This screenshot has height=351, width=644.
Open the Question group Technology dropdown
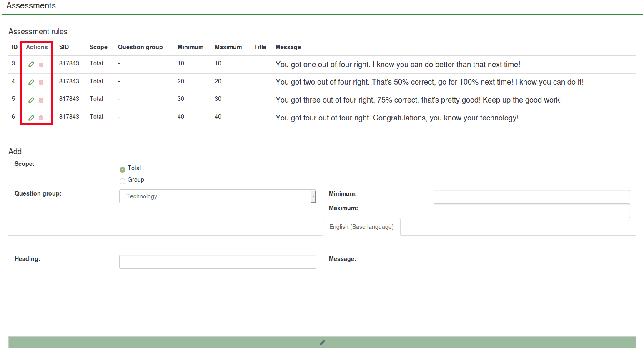tap(217, 196)
